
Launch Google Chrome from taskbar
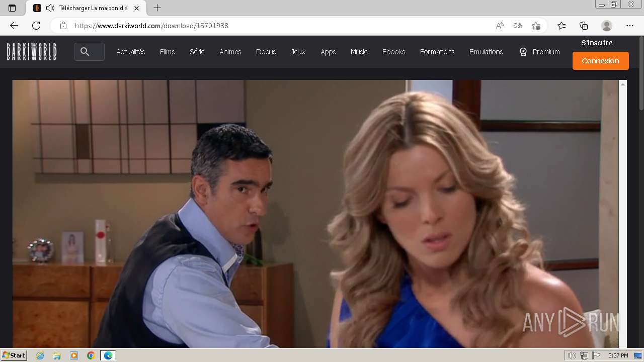[91, 355]
